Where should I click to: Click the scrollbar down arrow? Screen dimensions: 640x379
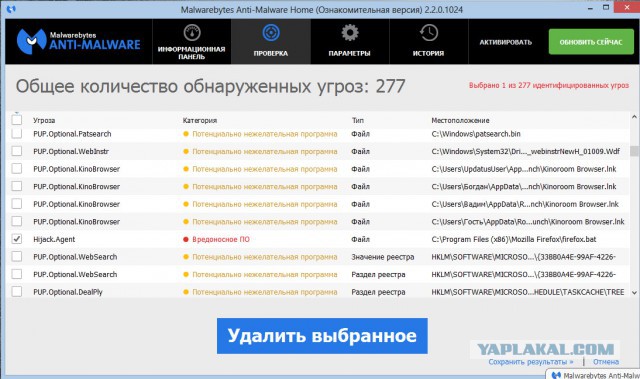[x=634, y=293]
